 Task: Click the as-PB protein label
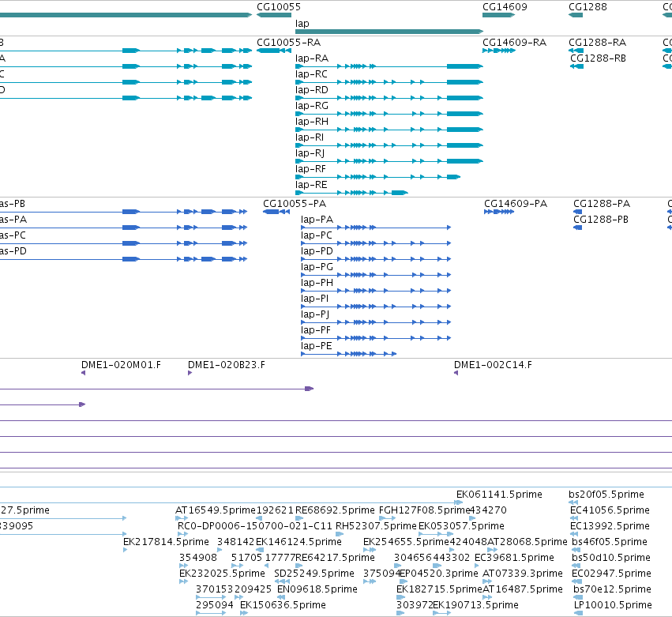pyautogui.click(x=13, y=204)
